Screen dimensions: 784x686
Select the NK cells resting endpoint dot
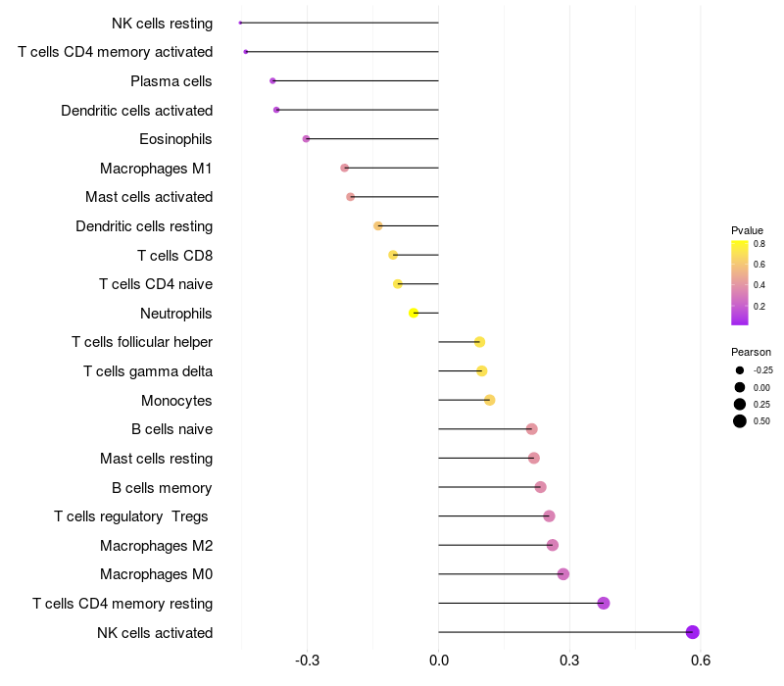pyautogui.click(x=240, y=23)
